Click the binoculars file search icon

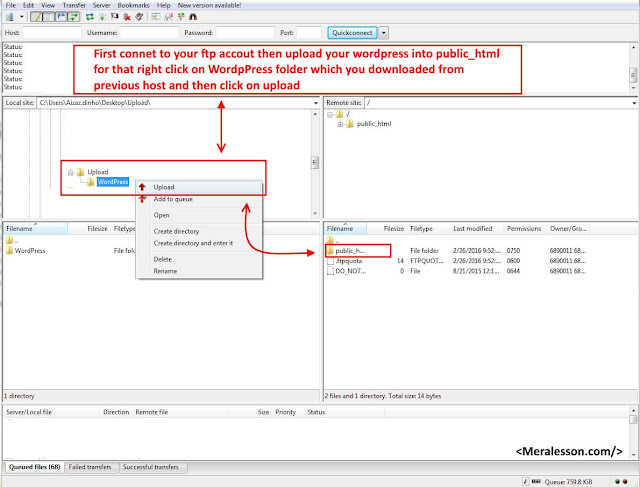(x=193, y=17)
